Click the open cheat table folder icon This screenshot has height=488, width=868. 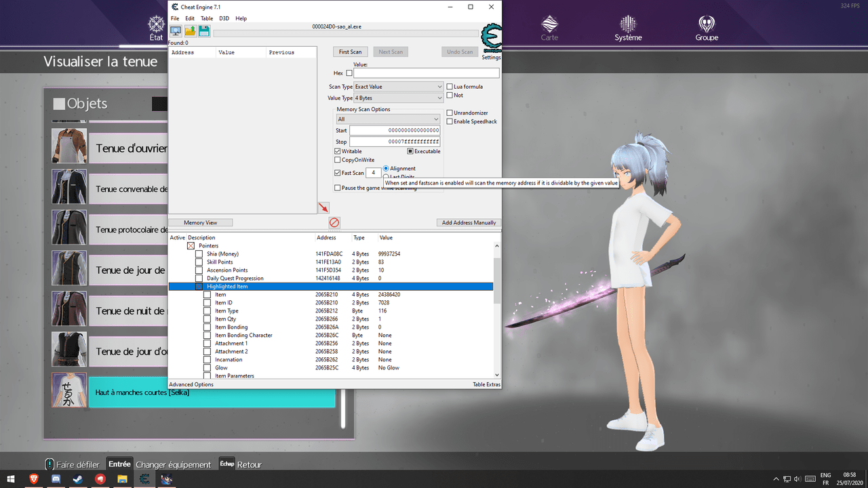tap(190, 31)
